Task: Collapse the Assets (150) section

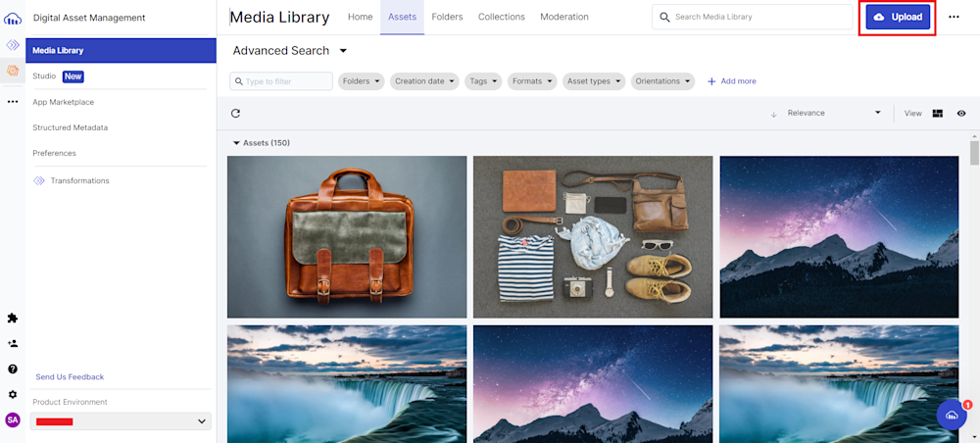Action: coord(236,143)
